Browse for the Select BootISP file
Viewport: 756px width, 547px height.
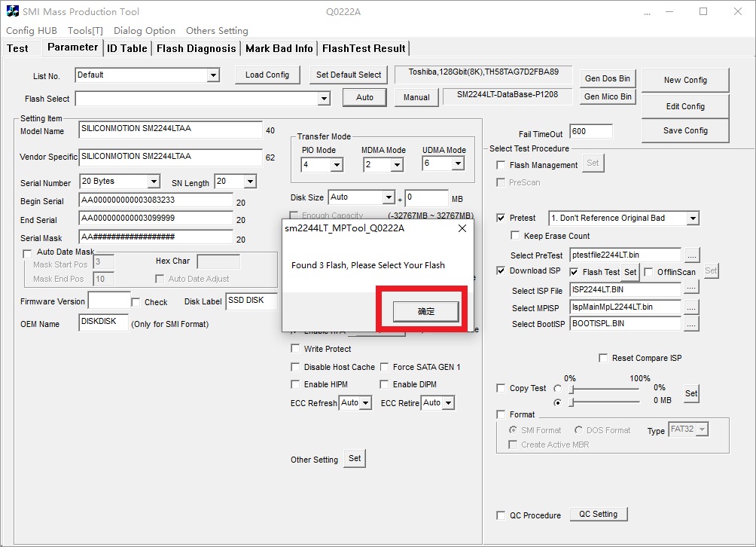tap(691, 324)
